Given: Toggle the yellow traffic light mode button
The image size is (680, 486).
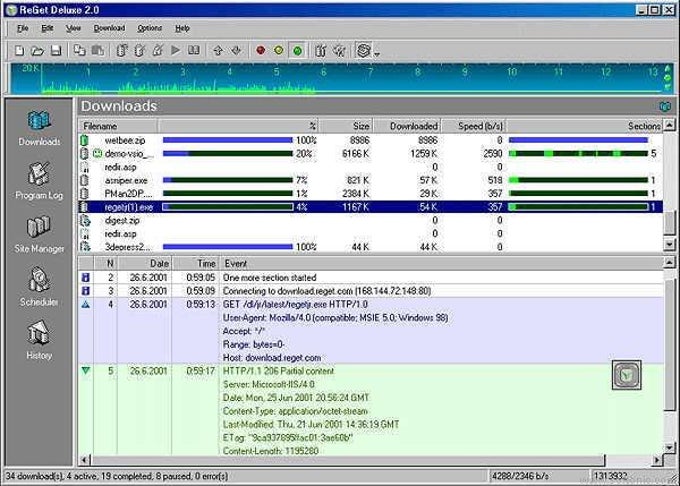Looking at the screenshot, I should 279,49.
